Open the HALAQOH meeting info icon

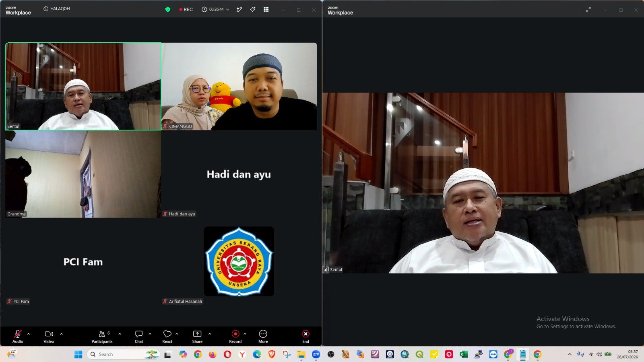(46, 8)
